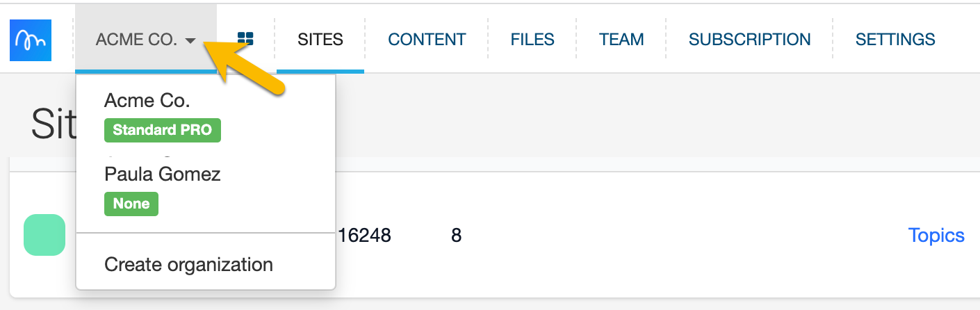The width and height of the screenshot is (980, 310).
Task: Click the Standard PRO plan badge
Action: (x=163, y=130)
